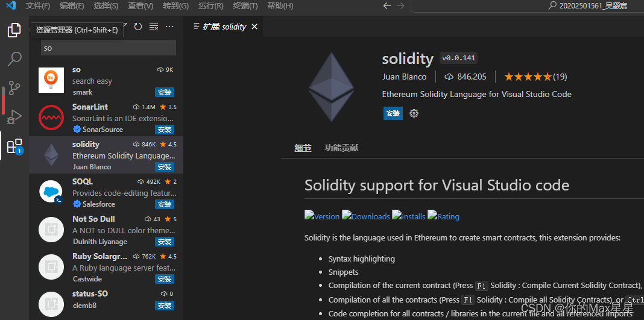This screenshot has height=320, width=644.
Task: Refresh the extensions list
Action: click(138, 27)
